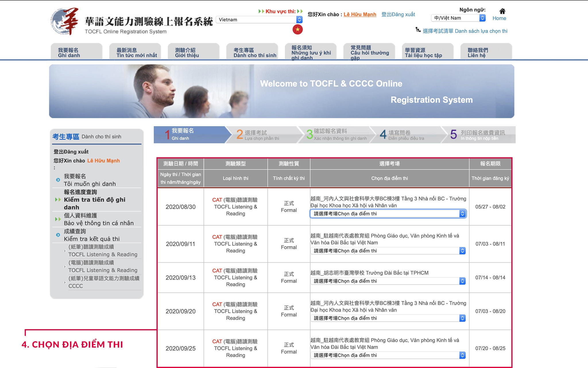Open Kiểm tra tiến độ ghi danh link
588x368 pixels.
[95, 200]
